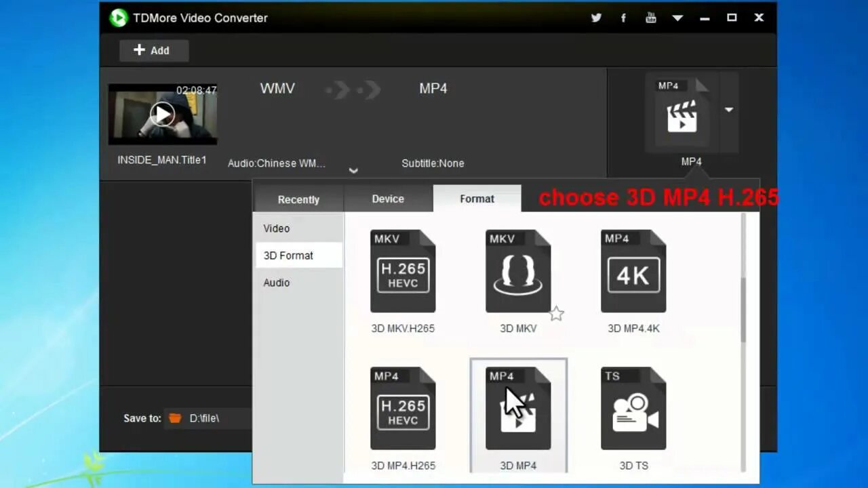Viewport: 868px width, 488px height.
Task: Click the TDMore app logo icon
Action: 119,18
